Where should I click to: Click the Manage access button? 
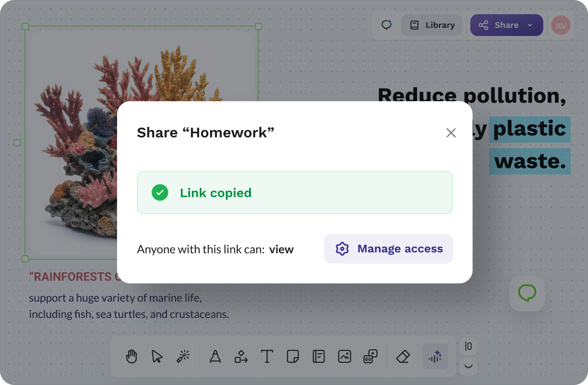pos(388,249)
